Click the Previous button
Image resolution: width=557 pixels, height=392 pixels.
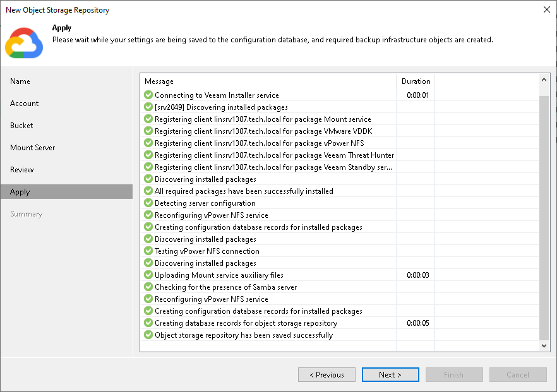coord(326,374)
